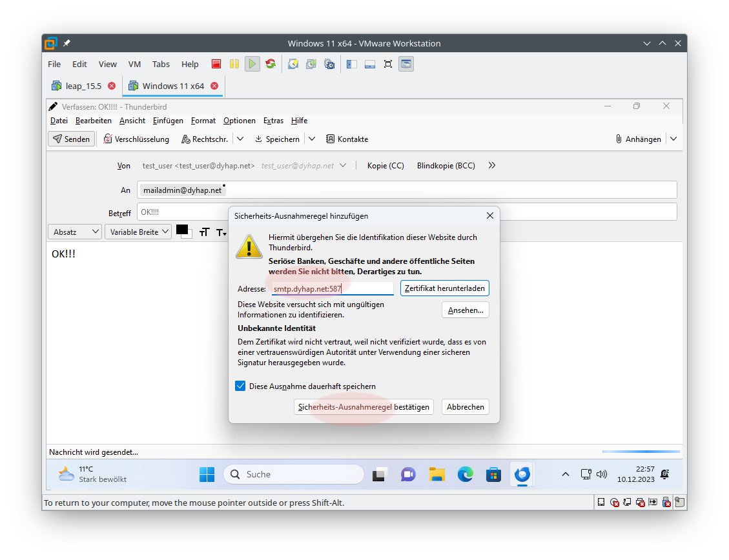Viewport: 729px width, 560px height.
Task: Show hidden system tray icons chevron
Action: [x=566, y=474]
